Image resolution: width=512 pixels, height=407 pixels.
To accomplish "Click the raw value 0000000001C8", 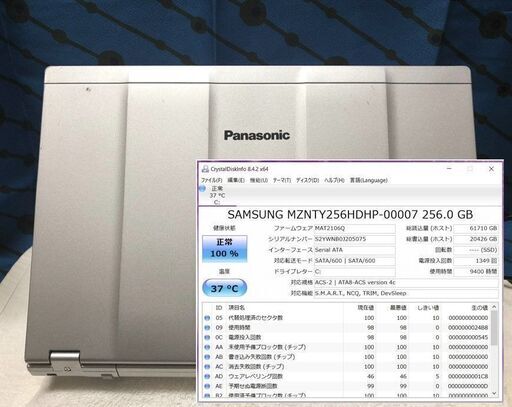I will click(468, 376).
